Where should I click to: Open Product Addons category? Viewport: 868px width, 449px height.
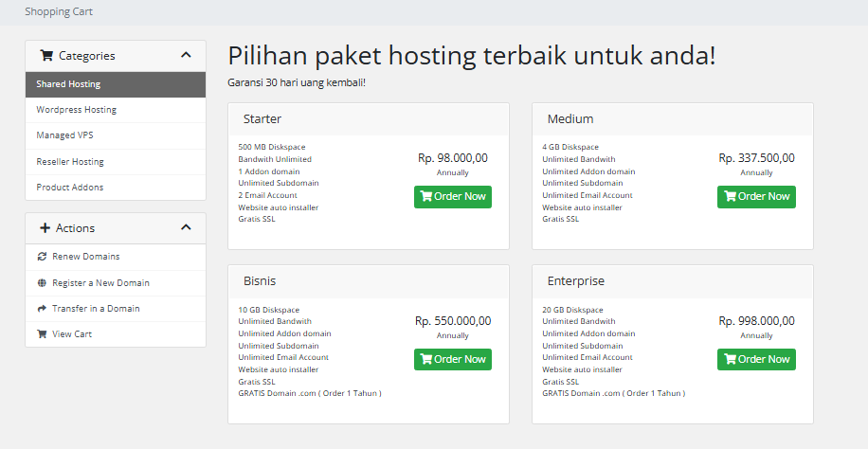(70, 188)
